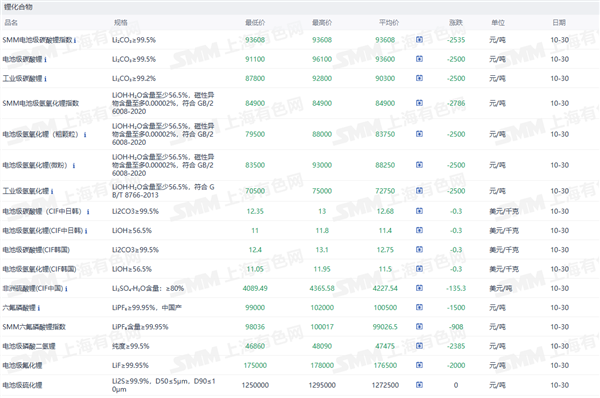The image size is (600, 398).
Task: Select the -908 change value
Action: (456, 327)
